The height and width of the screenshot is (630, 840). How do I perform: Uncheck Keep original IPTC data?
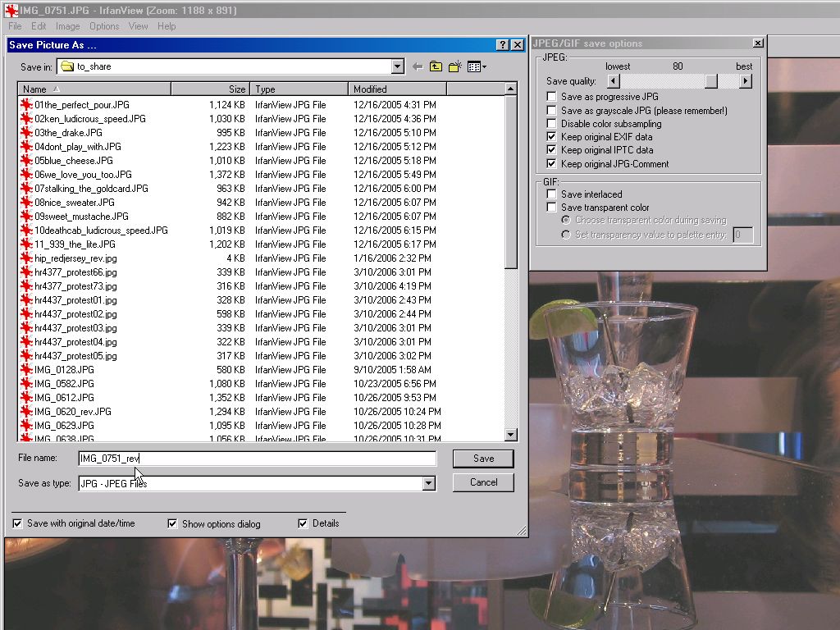551,150
